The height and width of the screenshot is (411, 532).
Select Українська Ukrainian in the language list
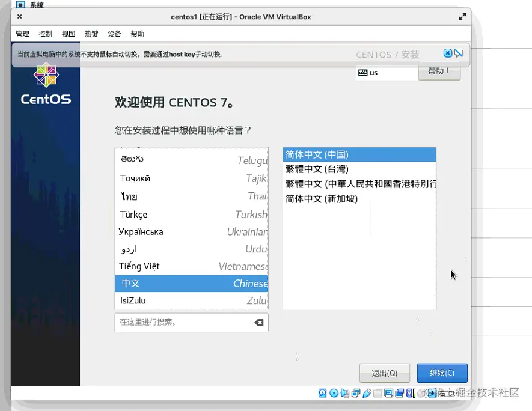(192, 232)
